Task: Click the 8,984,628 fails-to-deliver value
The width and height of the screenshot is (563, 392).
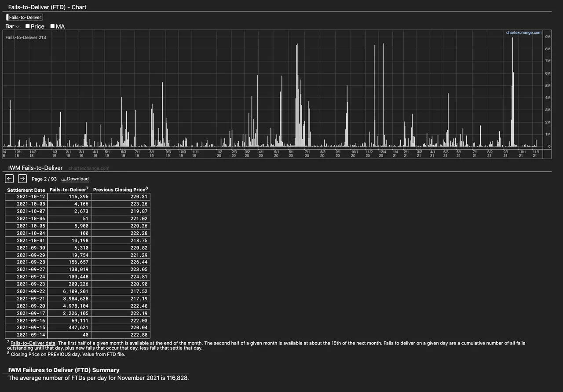Action: click(76, 299)
